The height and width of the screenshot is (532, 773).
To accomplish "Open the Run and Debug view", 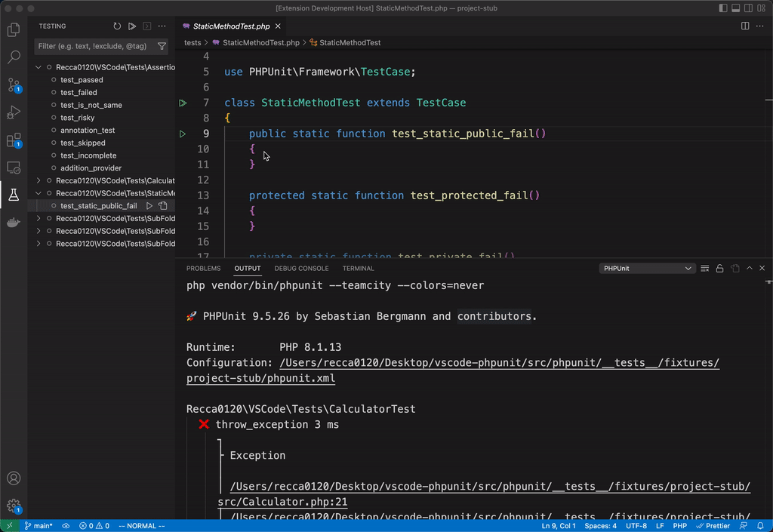I will [14, 112].
